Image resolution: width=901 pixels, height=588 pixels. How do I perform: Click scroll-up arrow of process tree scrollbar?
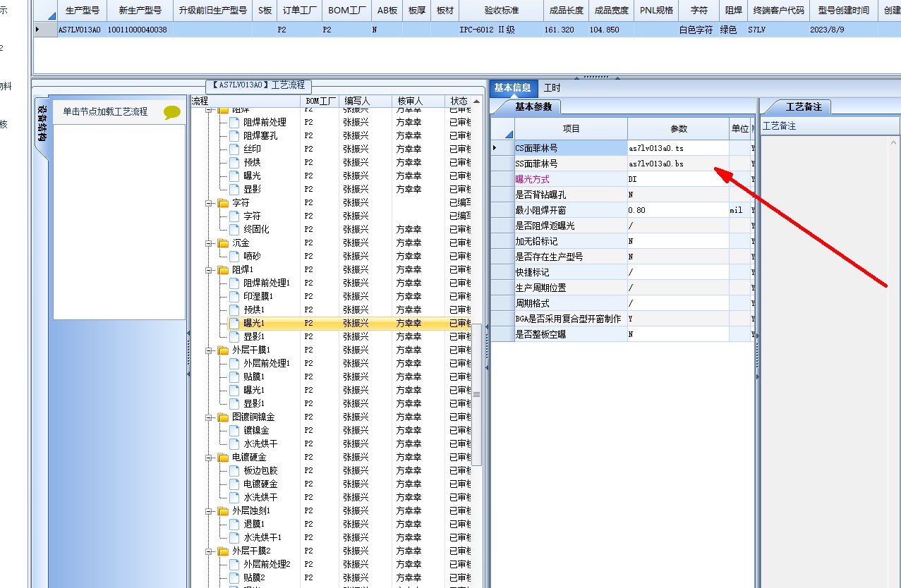pyautogui.click(x=477, y=102)
